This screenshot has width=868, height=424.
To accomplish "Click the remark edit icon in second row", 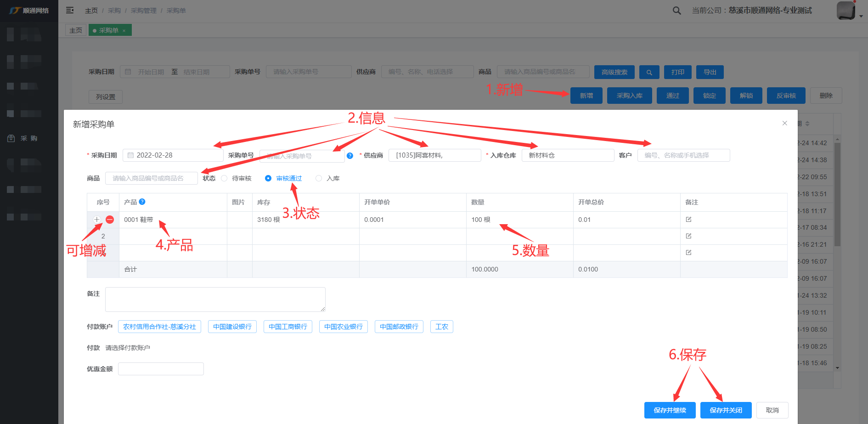I will click(688, 236).
